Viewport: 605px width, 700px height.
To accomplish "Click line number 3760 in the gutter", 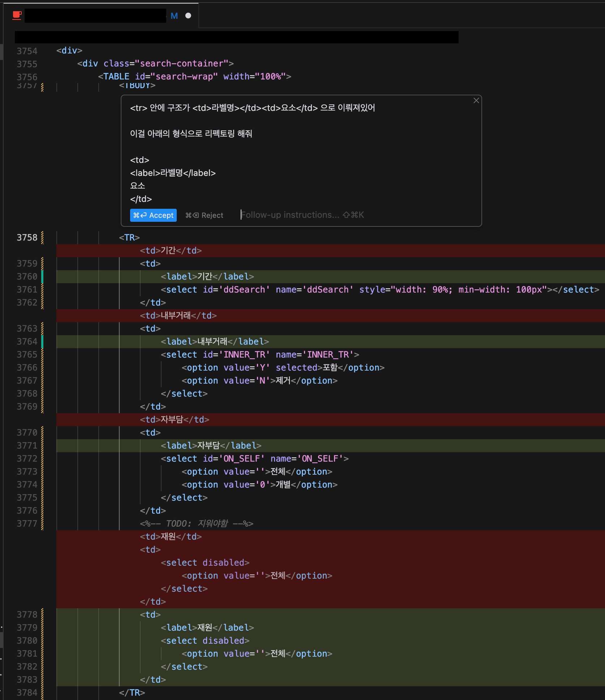I will tap(27, 277).
